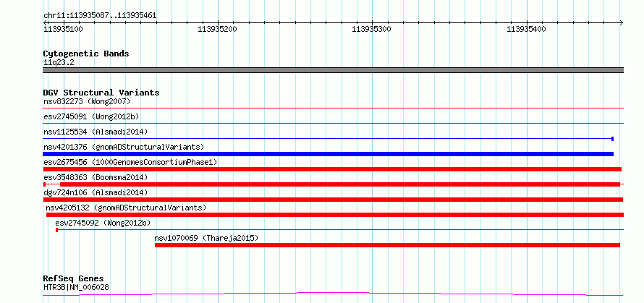Select nsv4201376 gnomAD variant label
Image resolution: width=644 pixels, height=303 pixels.
click(x=124, y=147)
